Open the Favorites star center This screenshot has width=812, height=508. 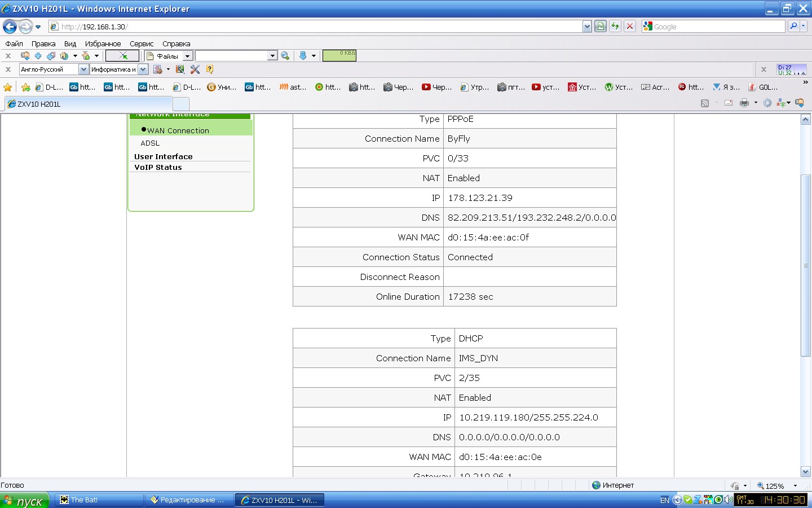(7, 87)
